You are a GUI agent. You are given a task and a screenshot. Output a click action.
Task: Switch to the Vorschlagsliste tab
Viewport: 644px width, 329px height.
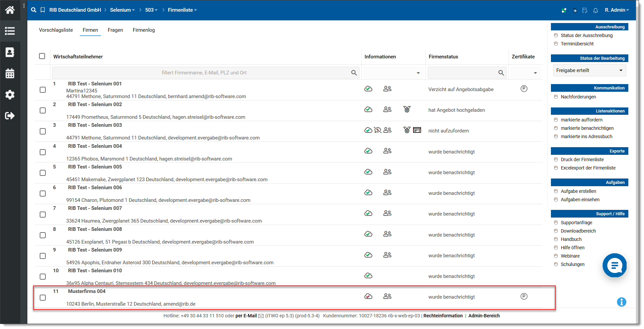pyautogui.click(x=56, y=30)
